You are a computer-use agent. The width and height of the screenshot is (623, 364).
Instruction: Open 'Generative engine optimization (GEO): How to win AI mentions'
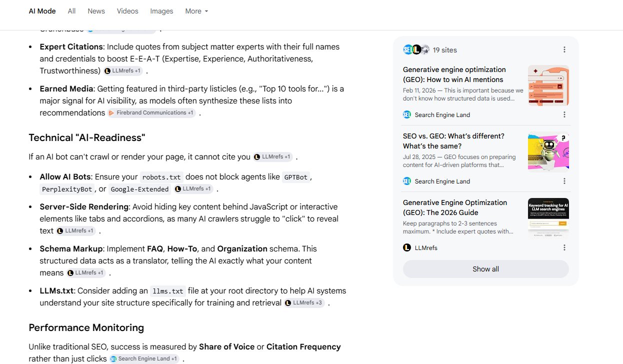click(x=454, y=74)
